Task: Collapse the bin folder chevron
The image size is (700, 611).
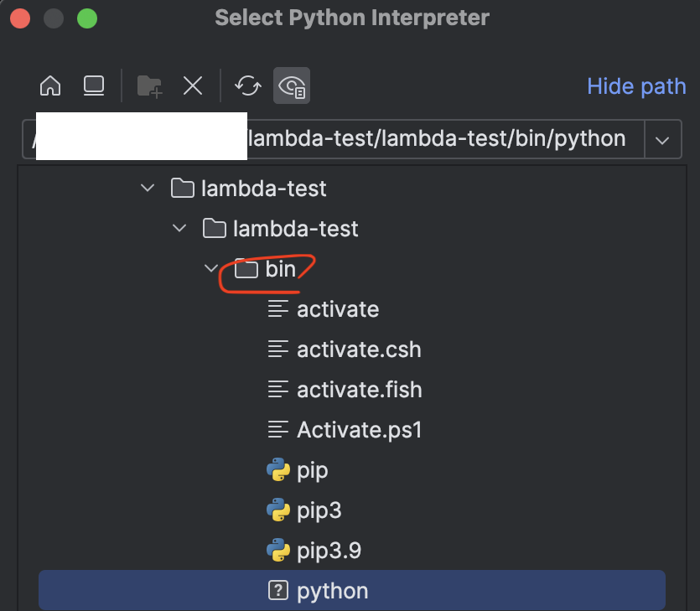Action: point(210,269)
